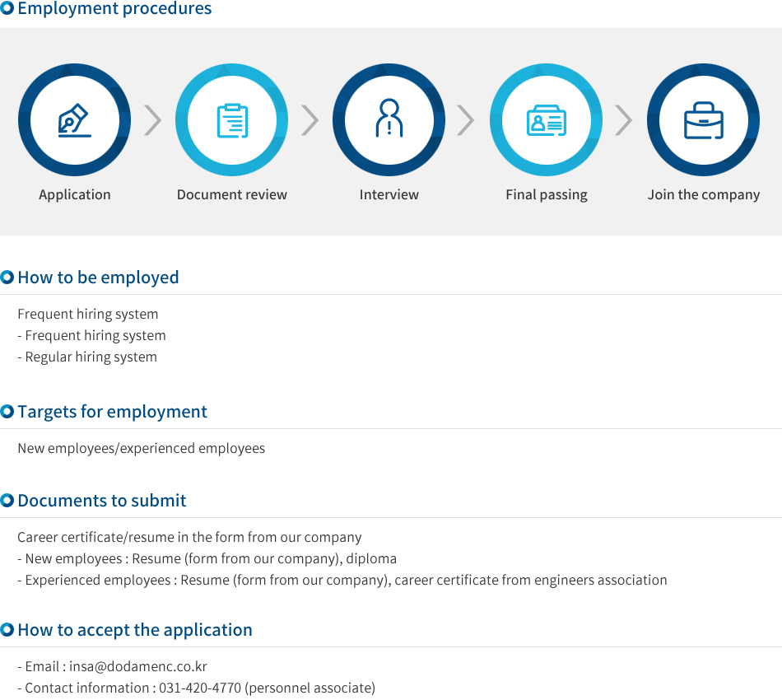Click the New employees/experienced employees text
The image size is (782, 700).
141,448
